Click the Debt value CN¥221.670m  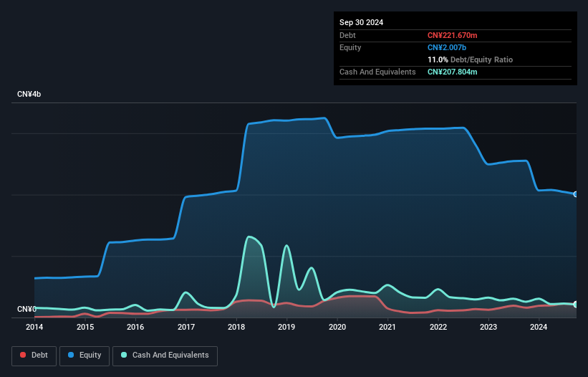pyautogui.click(x=452, y=35)
